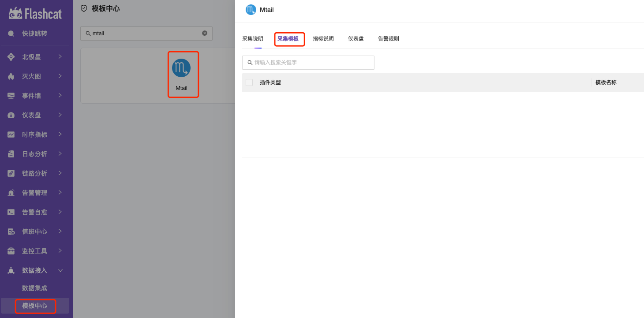
Task: Click the Mtail title text in drawer
Action: click(x=267, y=10)
